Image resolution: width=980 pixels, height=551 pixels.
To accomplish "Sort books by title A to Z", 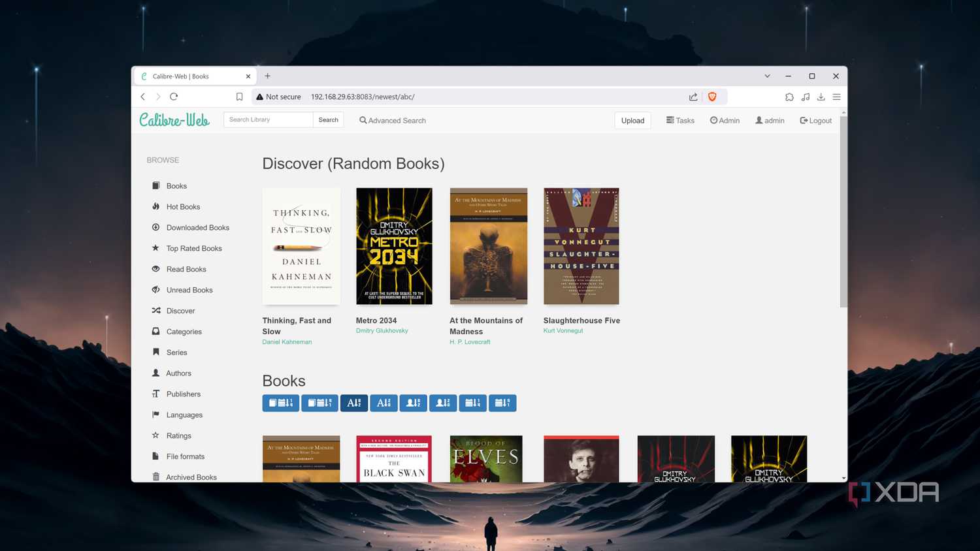I will pyautogui.click(x=354, y=403).
